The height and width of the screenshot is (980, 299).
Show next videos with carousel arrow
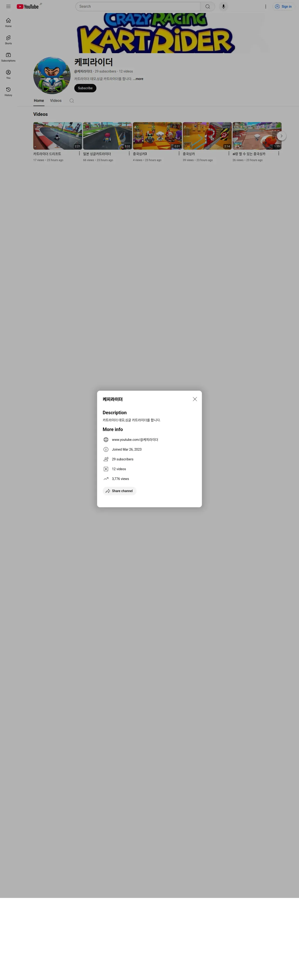tap(281, 136)
